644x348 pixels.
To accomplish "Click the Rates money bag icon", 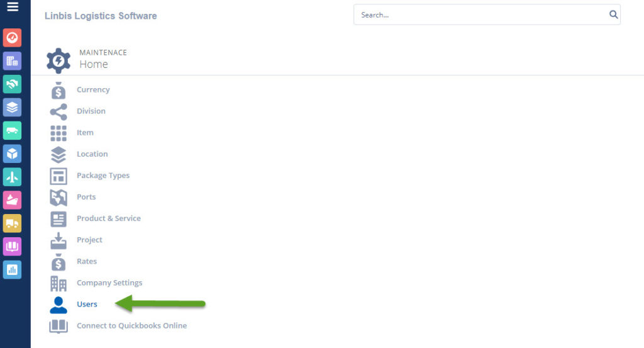I will click(58, 262).
